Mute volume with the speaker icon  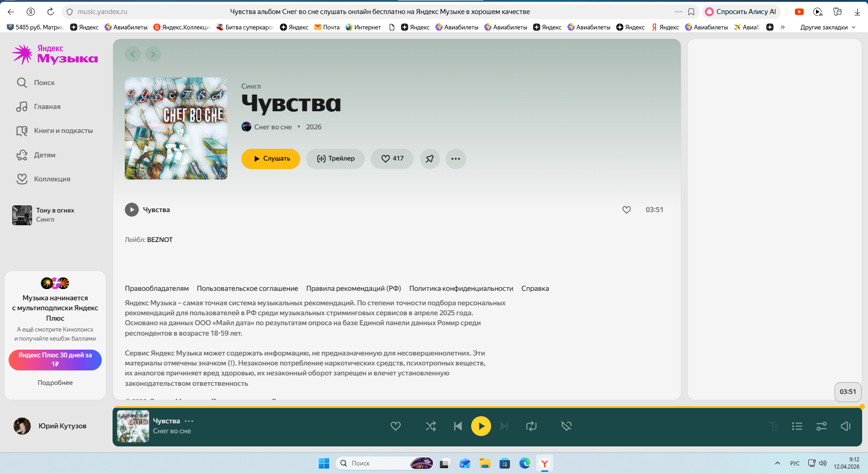coord(845,426)
